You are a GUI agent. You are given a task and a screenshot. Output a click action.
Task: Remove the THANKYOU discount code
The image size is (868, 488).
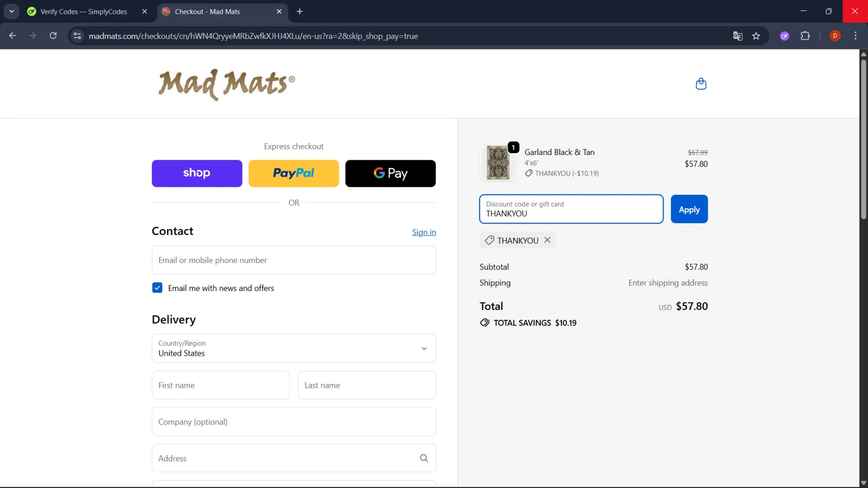[x=547, y=240]
